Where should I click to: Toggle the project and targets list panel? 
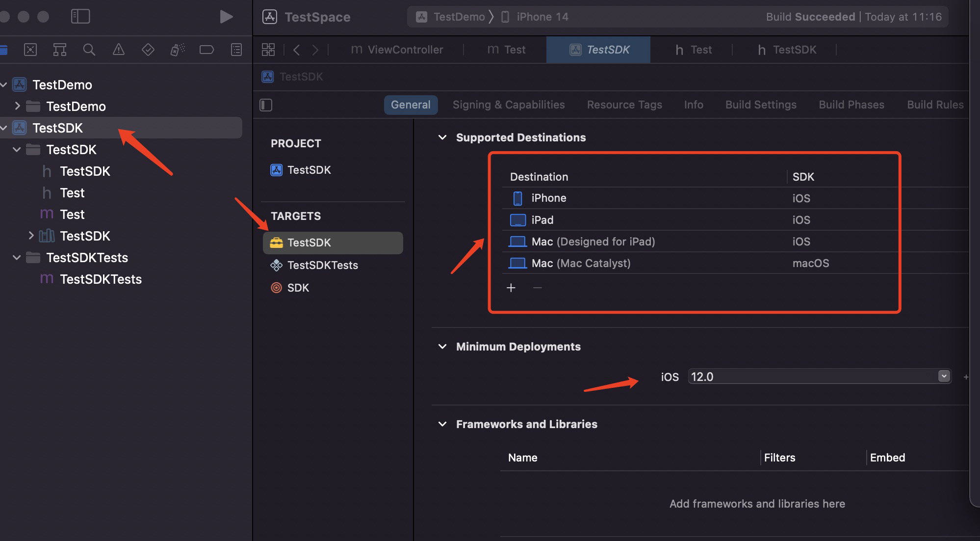click(266, 105)
